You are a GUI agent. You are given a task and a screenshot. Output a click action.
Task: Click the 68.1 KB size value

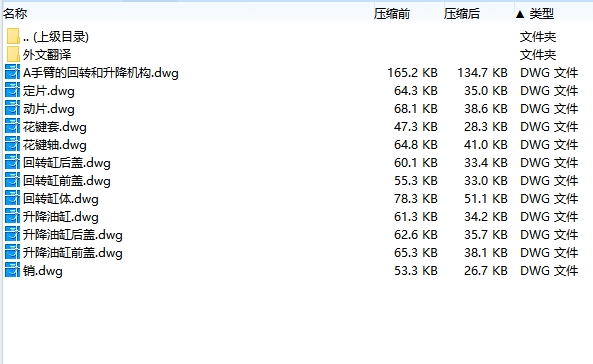pos(416,109)
